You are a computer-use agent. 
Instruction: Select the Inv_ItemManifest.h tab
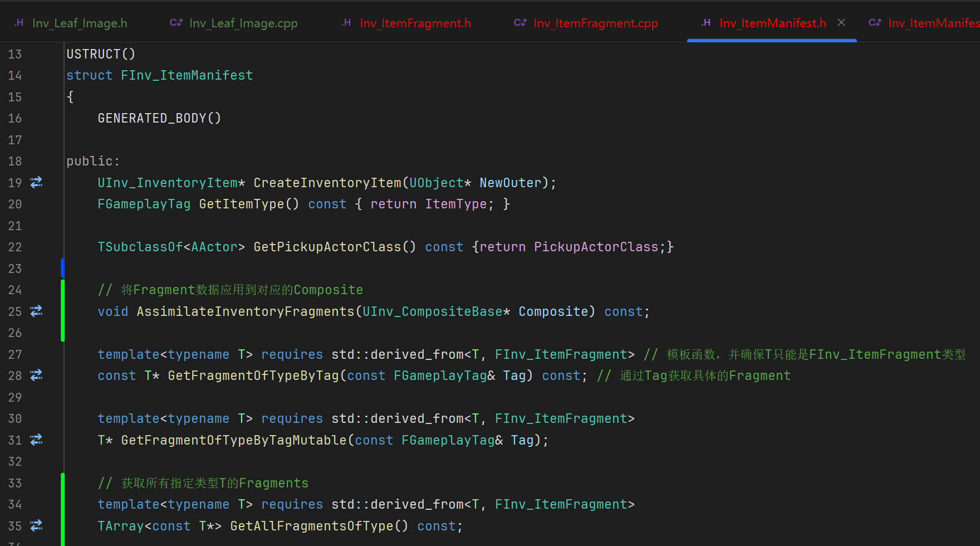tap(772, 23)
